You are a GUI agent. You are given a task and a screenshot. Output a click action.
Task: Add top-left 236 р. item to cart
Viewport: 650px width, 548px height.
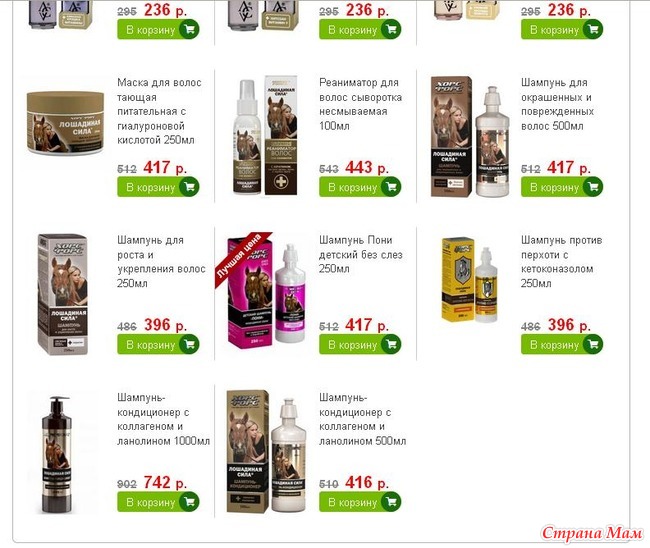pyautogui.click(x=158, y=29)
